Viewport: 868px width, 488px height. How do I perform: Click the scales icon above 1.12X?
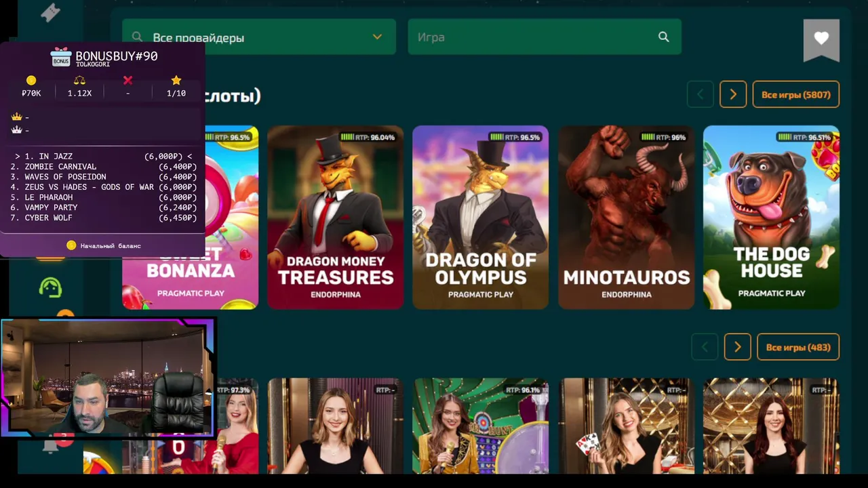[79, 81]
